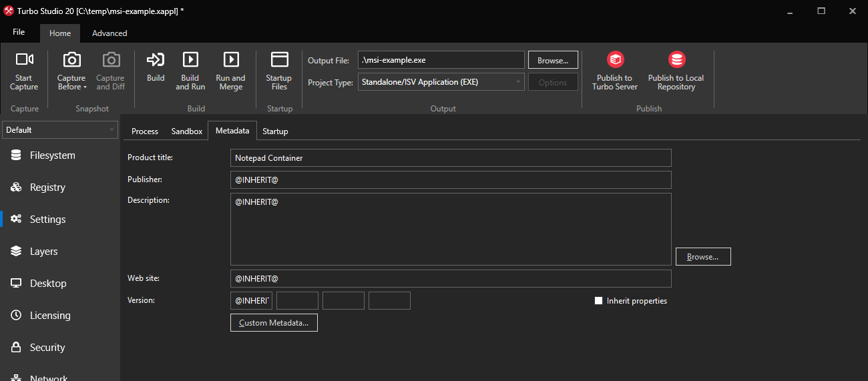Open the File menu
This screenshot has height=381, width=868.
click(x=19, y=33)
